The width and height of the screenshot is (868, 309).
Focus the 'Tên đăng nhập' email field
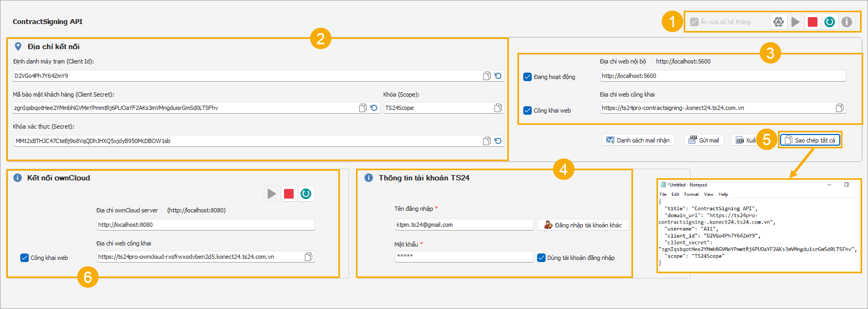click(464, 225)
